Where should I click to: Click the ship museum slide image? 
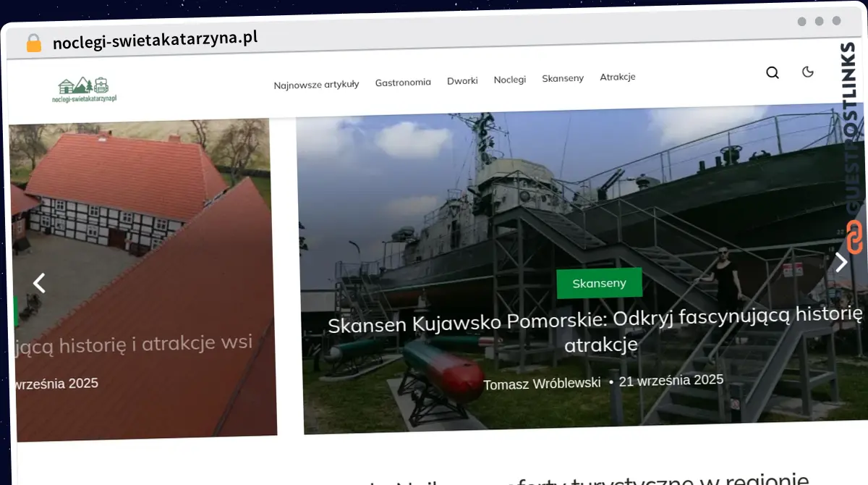click(x=582, y=269)
